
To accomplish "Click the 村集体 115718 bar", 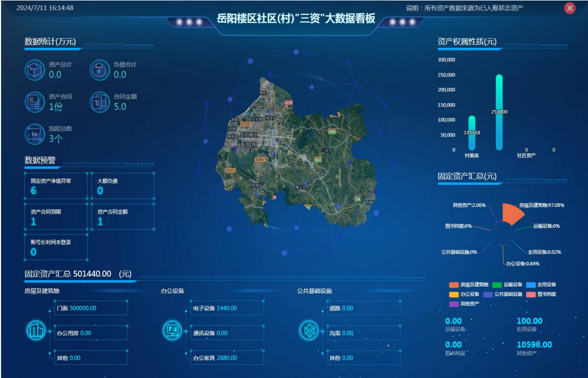I will tap(472, 133).
